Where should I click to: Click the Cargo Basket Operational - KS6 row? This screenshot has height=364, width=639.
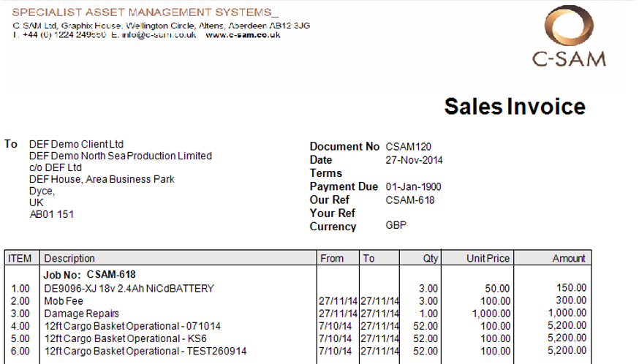point(122,338)
